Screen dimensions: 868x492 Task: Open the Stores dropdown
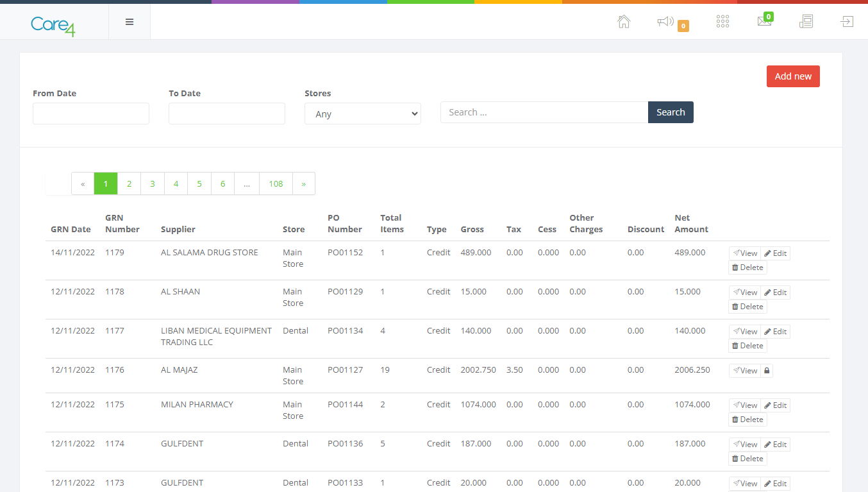[x=363, y=114]
